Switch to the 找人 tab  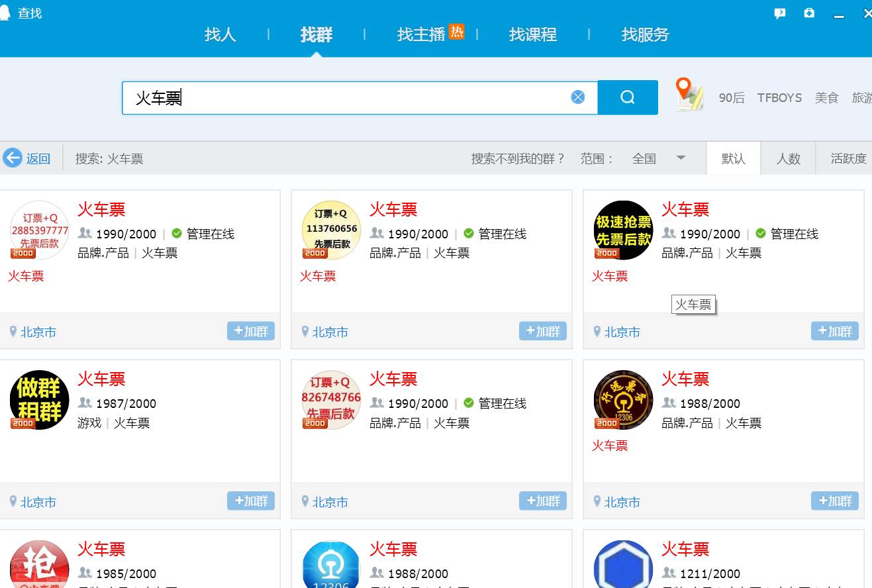pos(220,34)
